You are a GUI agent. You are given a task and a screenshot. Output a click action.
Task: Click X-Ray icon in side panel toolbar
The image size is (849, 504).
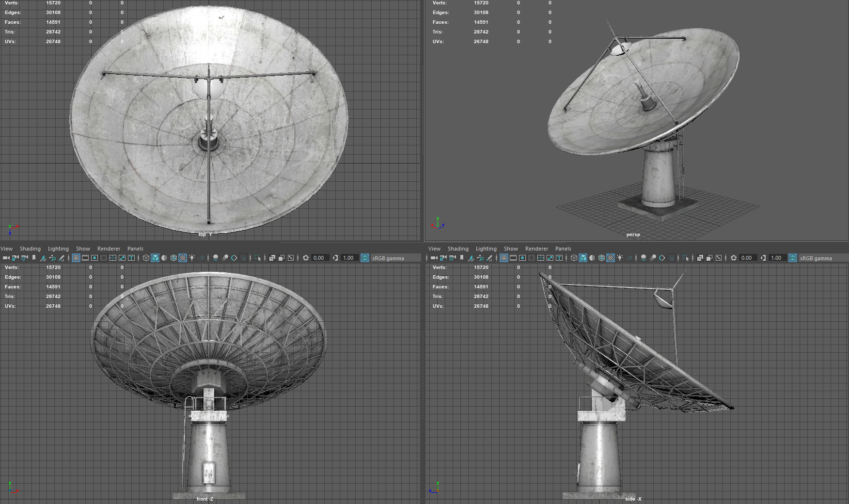coord(700,258)
